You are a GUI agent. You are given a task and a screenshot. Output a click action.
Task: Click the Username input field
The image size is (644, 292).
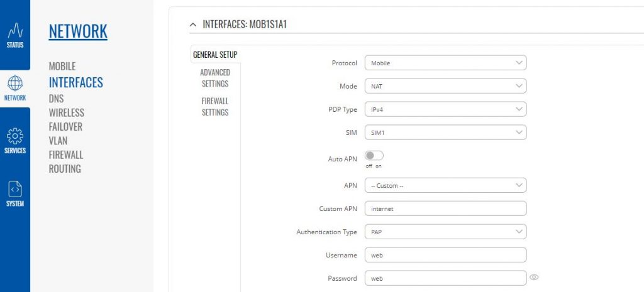tap(445, 255)
